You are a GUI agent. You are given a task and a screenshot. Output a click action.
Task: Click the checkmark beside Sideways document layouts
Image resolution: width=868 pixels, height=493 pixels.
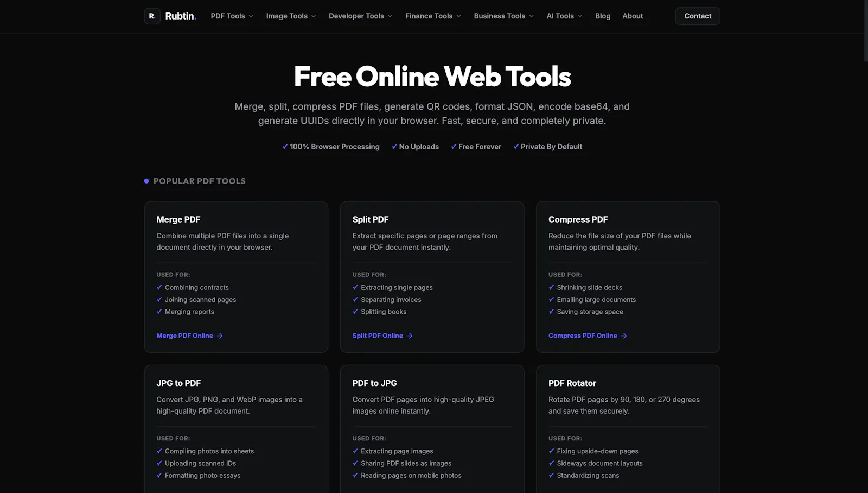(x=551, y=463)
